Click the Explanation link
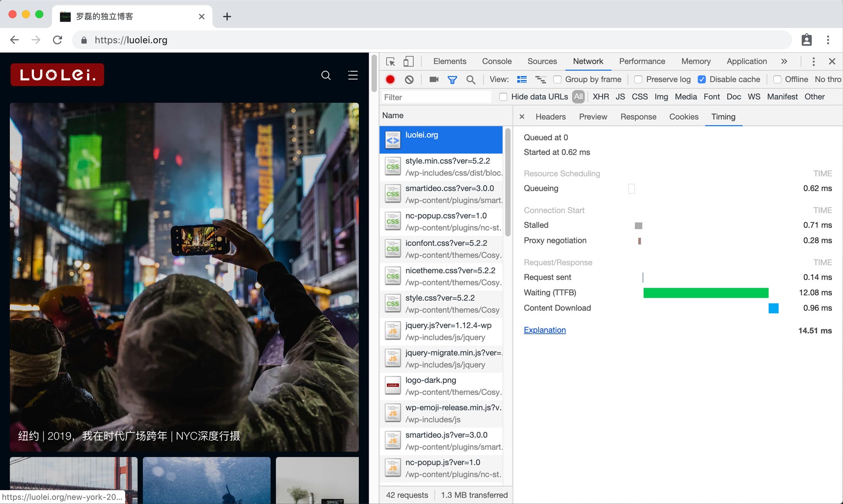Screen dimensions: 843x504 point(545,330)
